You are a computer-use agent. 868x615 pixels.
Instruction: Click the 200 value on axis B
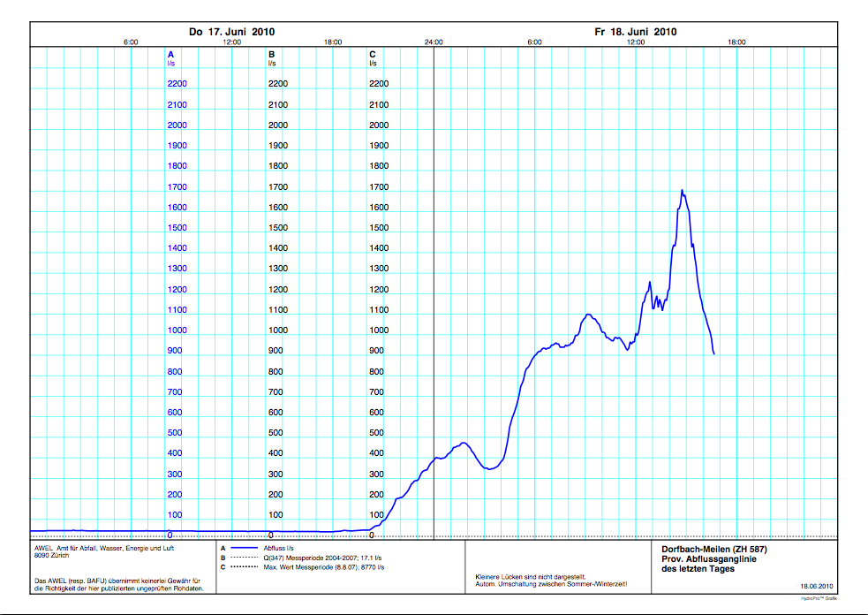click(275, 495)
